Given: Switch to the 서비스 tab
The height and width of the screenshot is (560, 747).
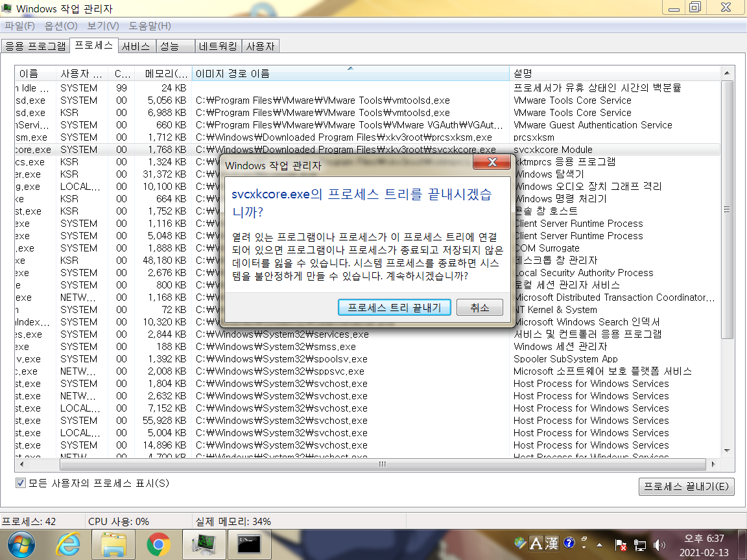Looking at the screenshot, I should pos(136,46).
